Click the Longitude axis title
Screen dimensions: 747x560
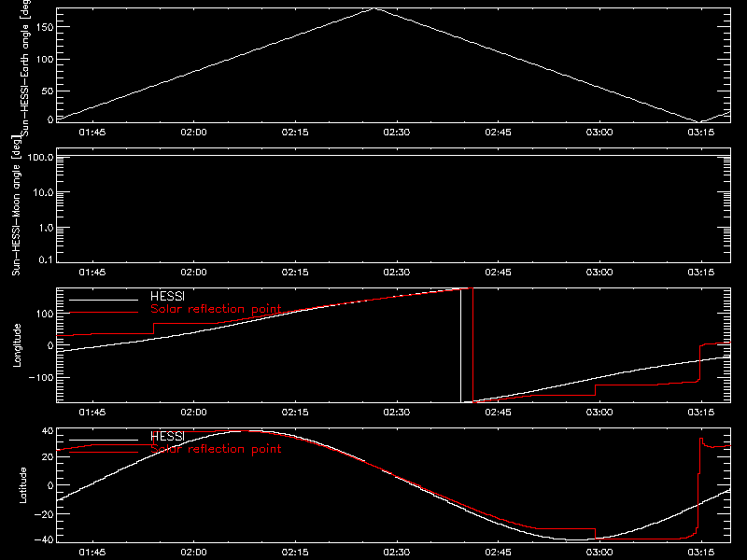[x=17, y=345]
